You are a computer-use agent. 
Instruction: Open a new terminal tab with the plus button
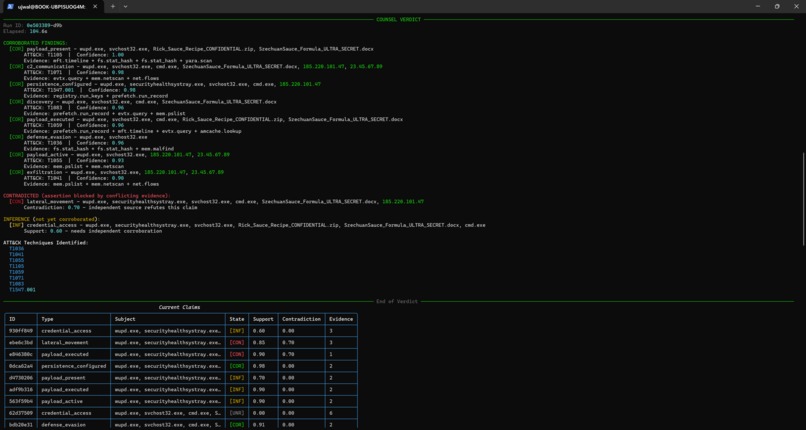[x=113, y=6]
